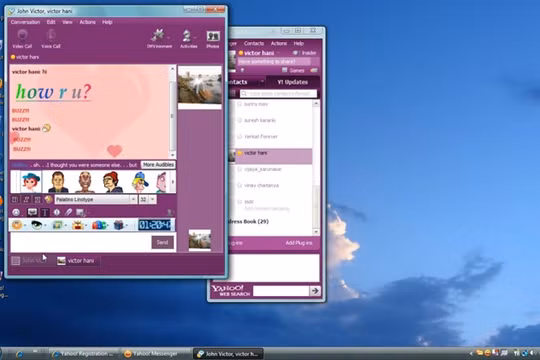This screenshot has width=540, height=360.
Task: Click the green picture plug-in icon
Action: tap(57, 225)
